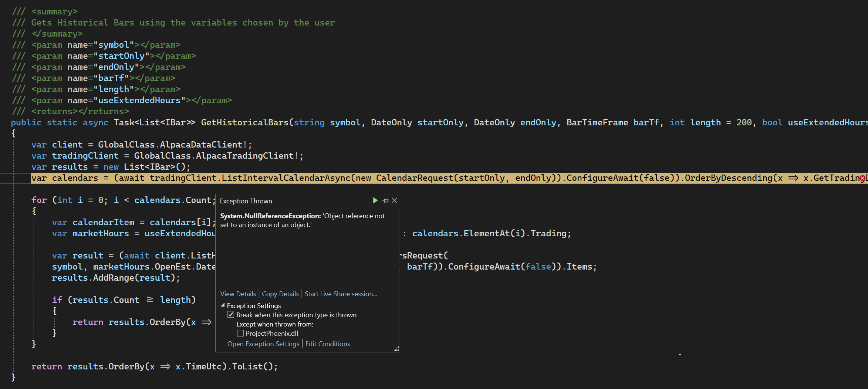Copy Details of the exception

280,294
